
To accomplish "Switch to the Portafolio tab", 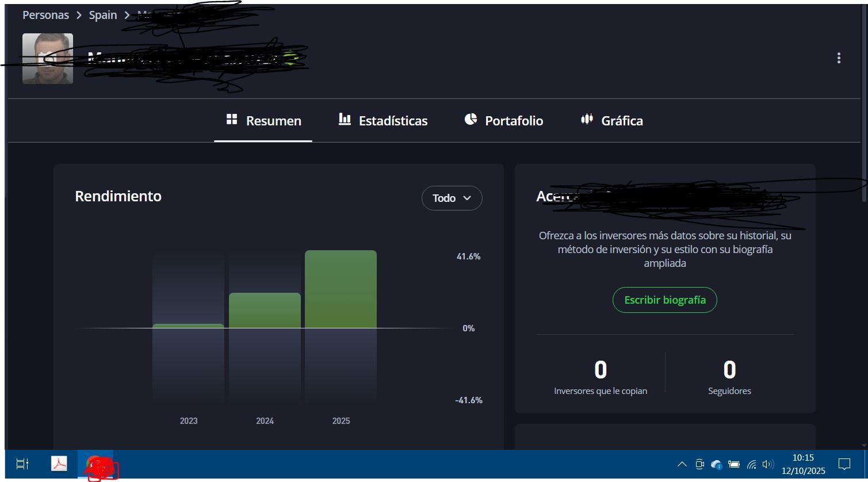I will tap(514, 121).
